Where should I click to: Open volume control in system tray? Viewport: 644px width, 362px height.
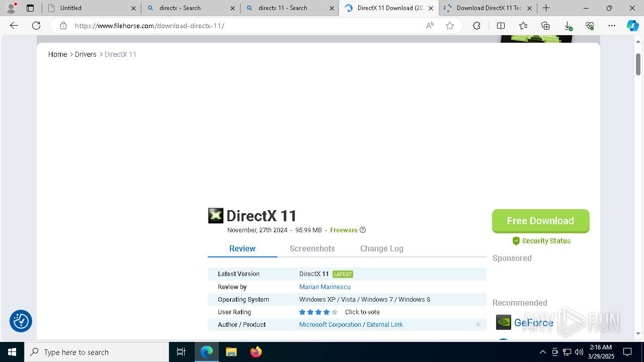[x=579, y=352]
